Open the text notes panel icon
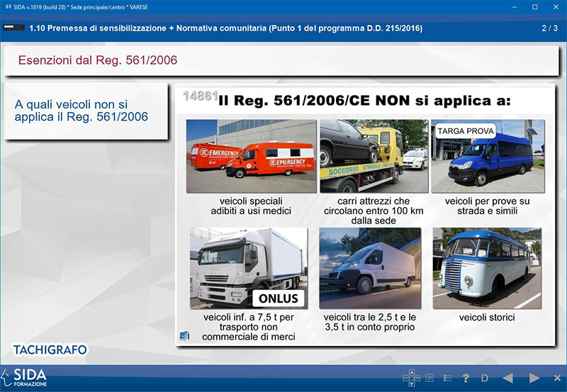 click(x=430, y=378)
